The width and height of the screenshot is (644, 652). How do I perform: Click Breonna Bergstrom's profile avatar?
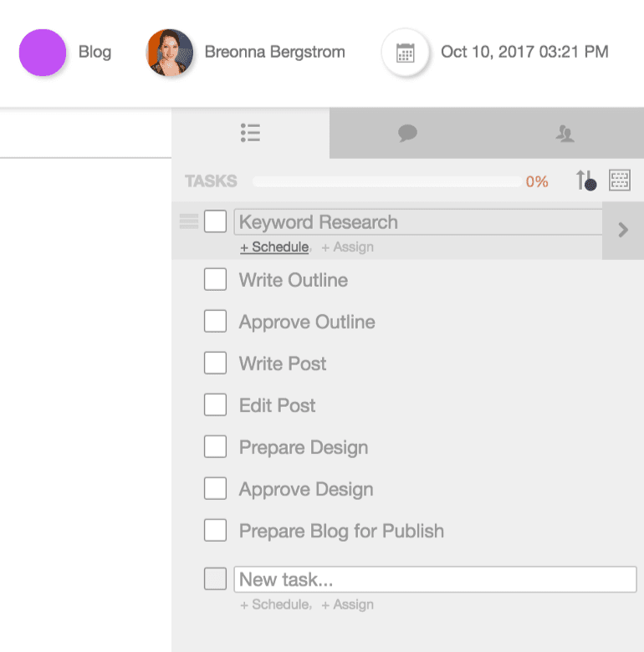click(170, 53)
